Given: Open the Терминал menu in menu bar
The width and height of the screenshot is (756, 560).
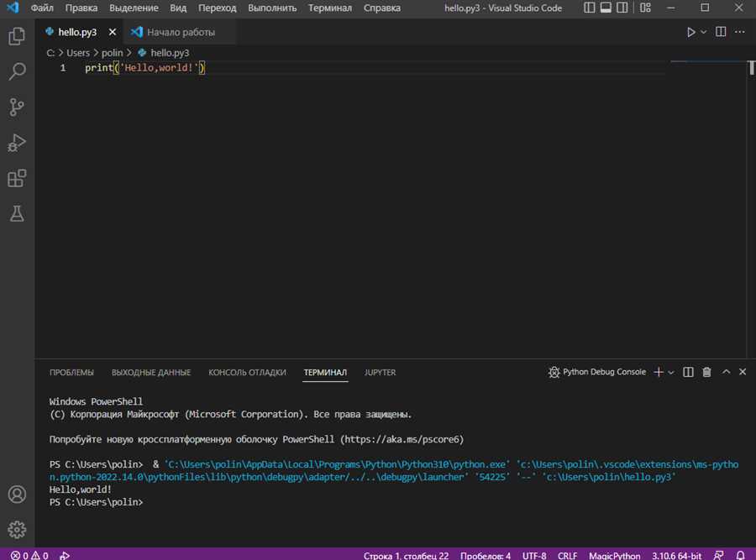Looking at the screenshot, I should point(330,8).
